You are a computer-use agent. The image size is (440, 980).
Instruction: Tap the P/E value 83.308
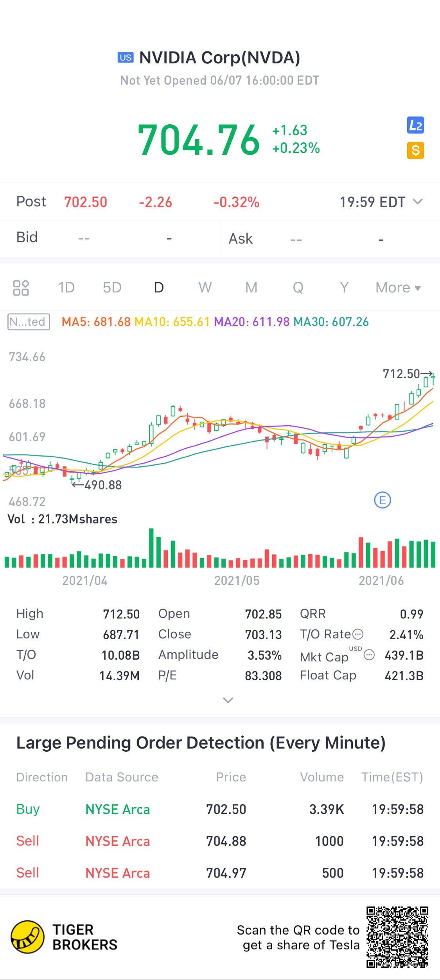tap(263, 675)
